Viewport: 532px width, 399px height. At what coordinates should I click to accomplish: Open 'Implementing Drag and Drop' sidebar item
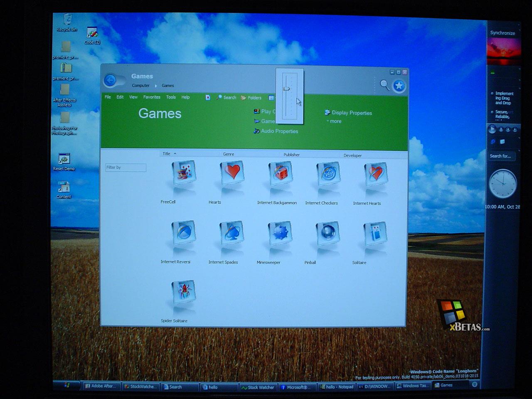(x=504, y=98)
